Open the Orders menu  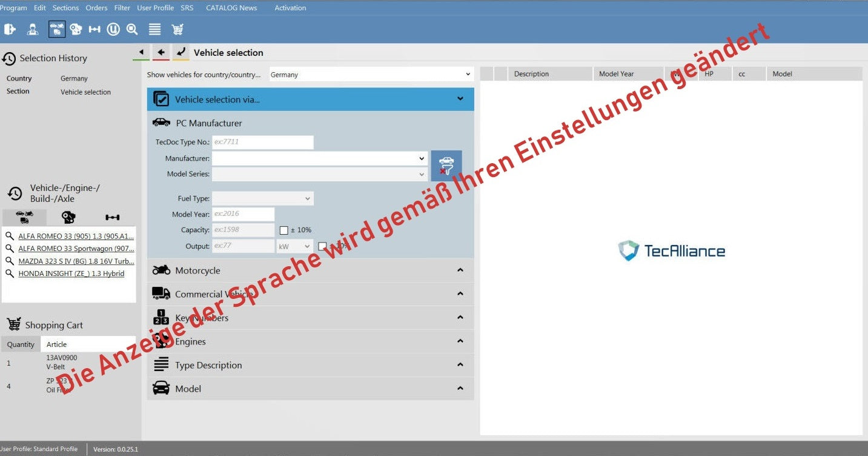[96, 8]
